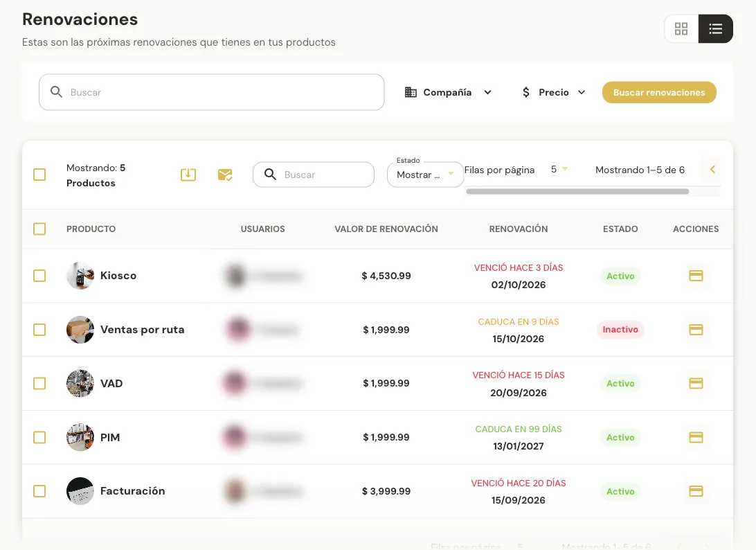Open the Estado Mostrar dropdown
The width and height of the screenshot is (756, 550).
pyautogui.click(x=425, y=175)
